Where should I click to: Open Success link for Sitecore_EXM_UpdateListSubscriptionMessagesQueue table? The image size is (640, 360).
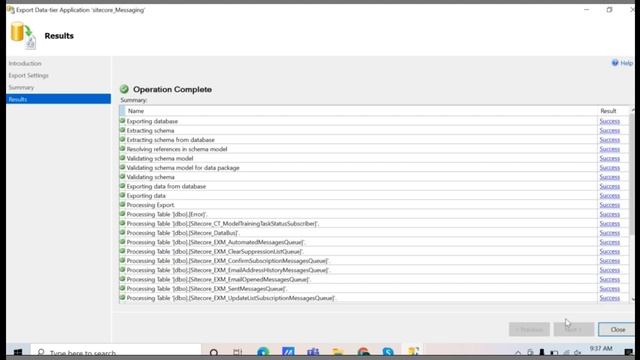(x=610, y=298)
